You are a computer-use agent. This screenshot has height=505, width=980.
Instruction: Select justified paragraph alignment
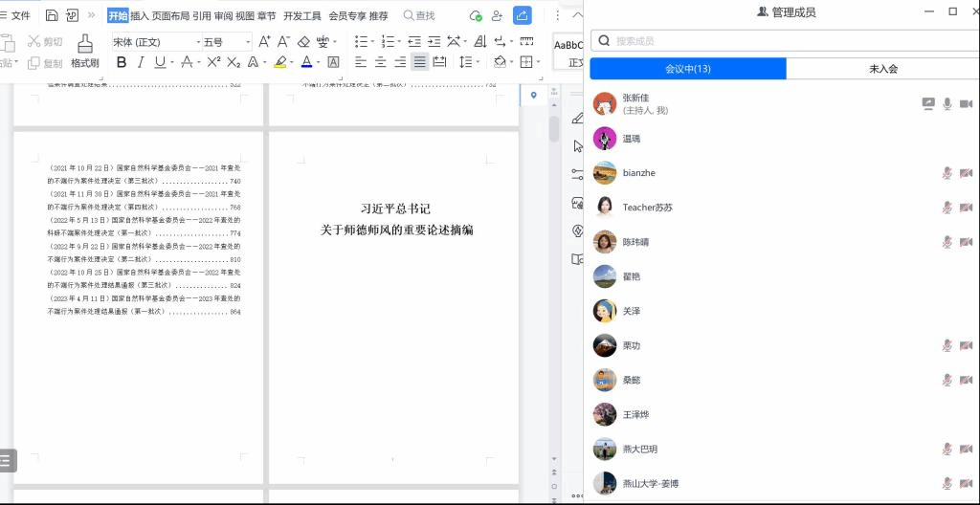tap(419, 62)
